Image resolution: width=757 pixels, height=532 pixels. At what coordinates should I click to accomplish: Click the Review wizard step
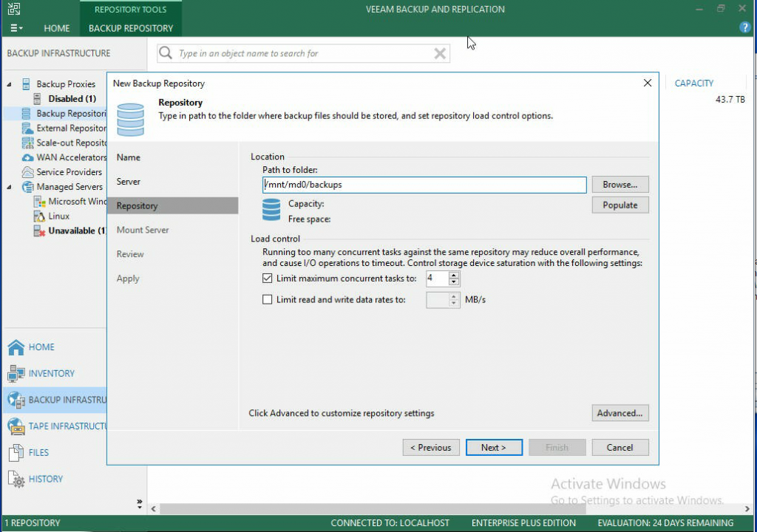pos(130,254)
